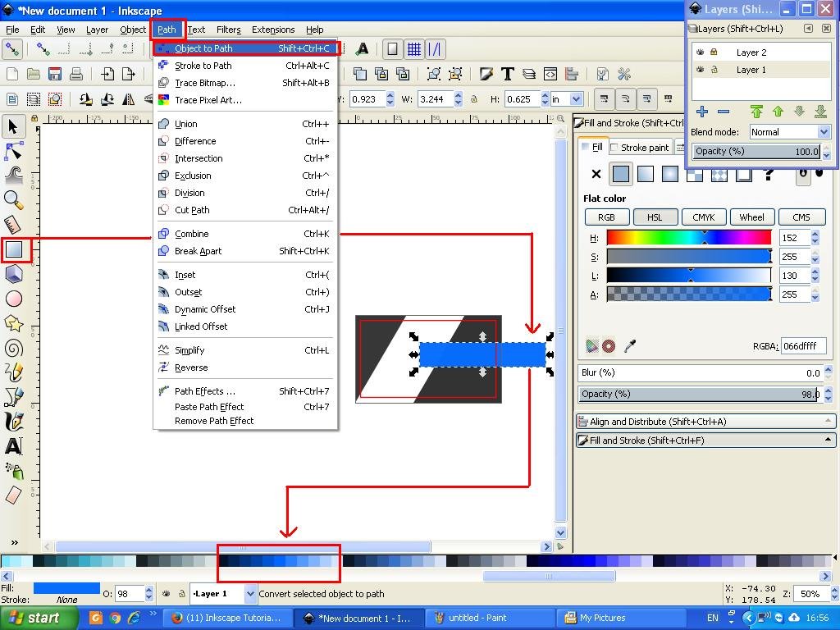
Task: Add a new layer with plus icon
Action: [x=702, y=112]
